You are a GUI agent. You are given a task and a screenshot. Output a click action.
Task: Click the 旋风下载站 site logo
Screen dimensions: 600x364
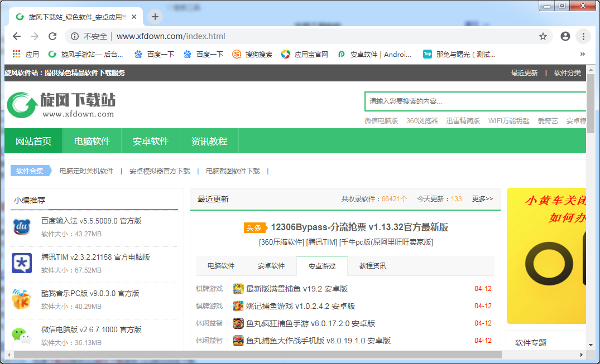pos(56,105)
